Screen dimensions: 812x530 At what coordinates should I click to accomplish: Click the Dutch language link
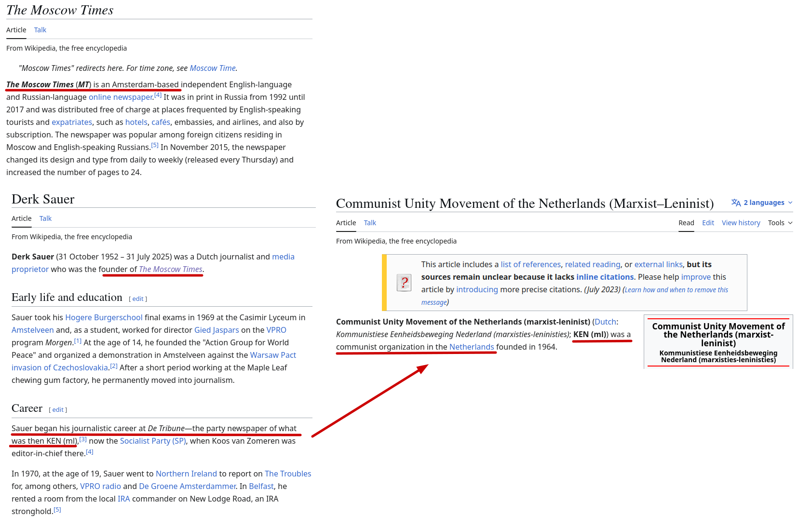[x=605, y=322]
